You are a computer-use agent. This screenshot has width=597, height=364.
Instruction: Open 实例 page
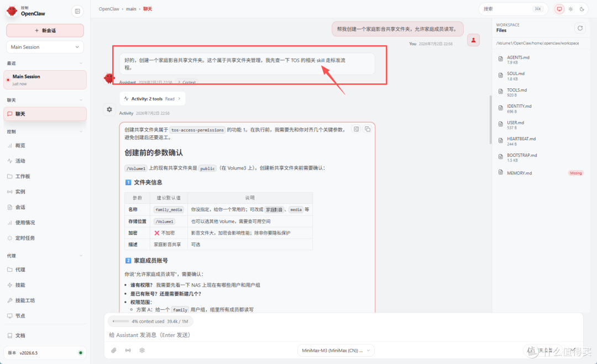(20, 192)
